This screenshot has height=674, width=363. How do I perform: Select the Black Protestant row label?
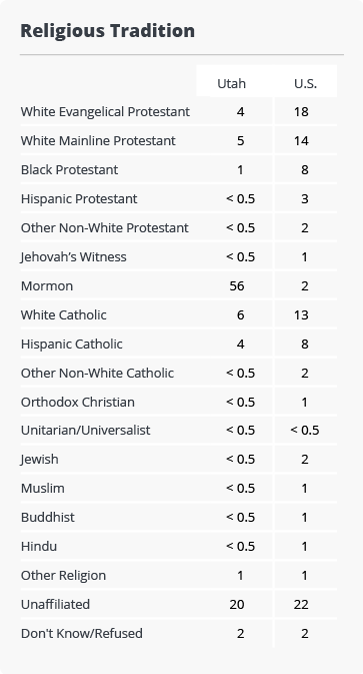69,170
